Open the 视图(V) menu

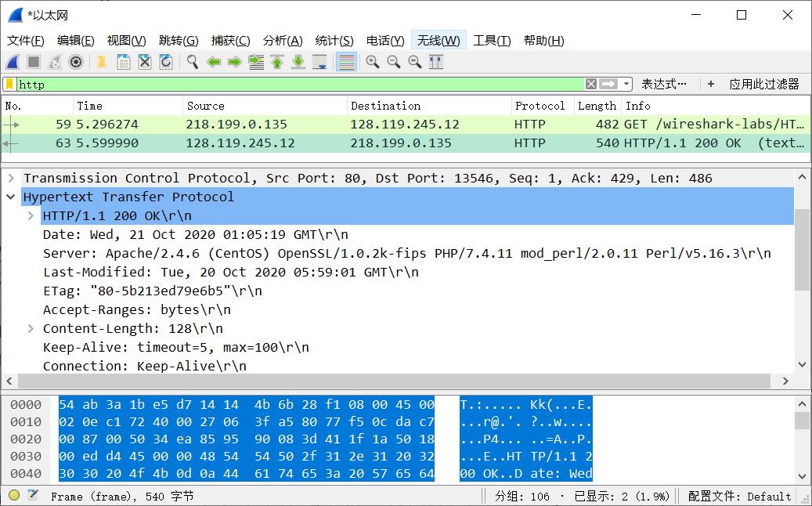coord(126,41)
